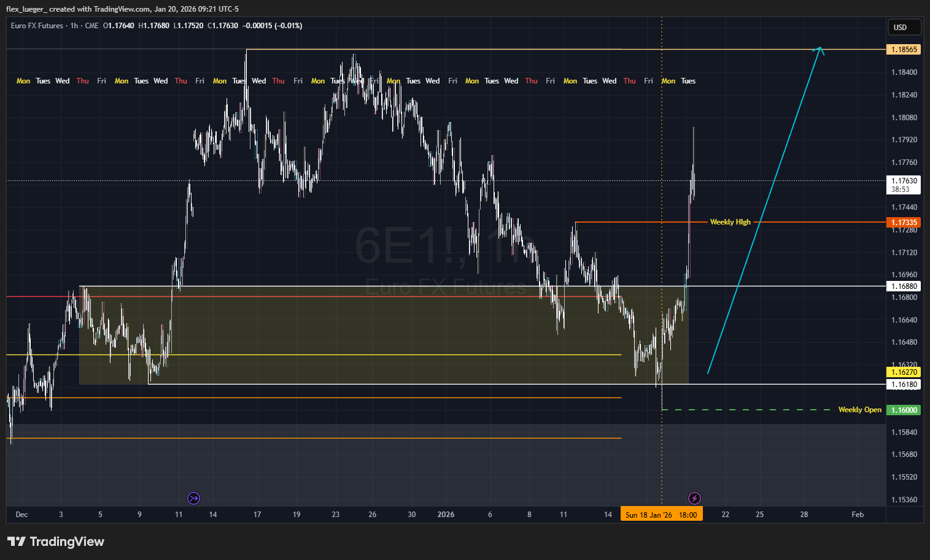The width and height of the screenshot is (930, 560).
Task: Click the Sun 18 Jan '26 date marker
Action: pos(661,515)
